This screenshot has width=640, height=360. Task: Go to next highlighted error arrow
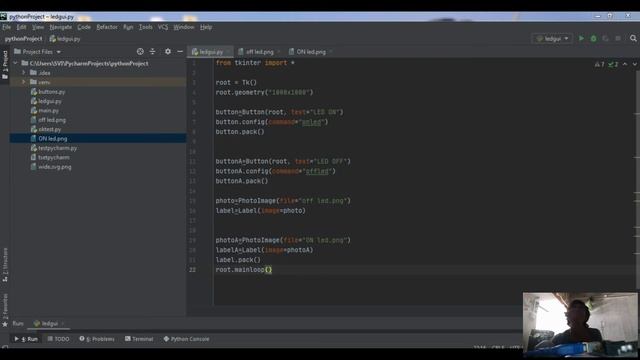634,64
